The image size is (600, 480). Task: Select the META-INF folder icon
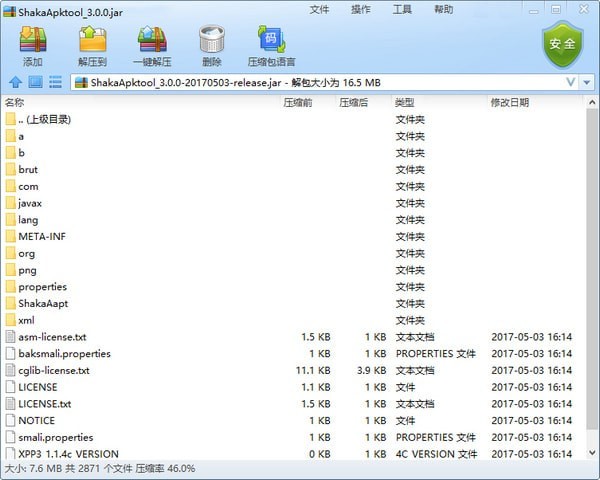tap(11, 237)
